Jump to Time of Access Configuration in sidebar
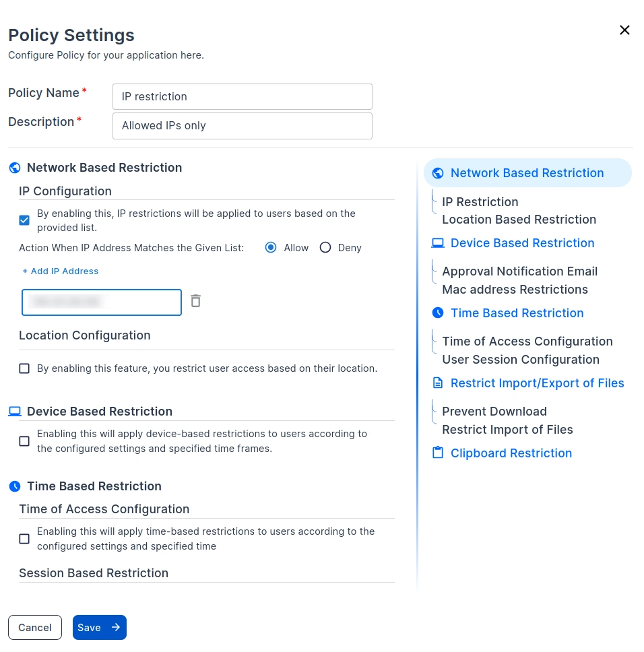This screenshot has height=652, width=644. (527, 341)
